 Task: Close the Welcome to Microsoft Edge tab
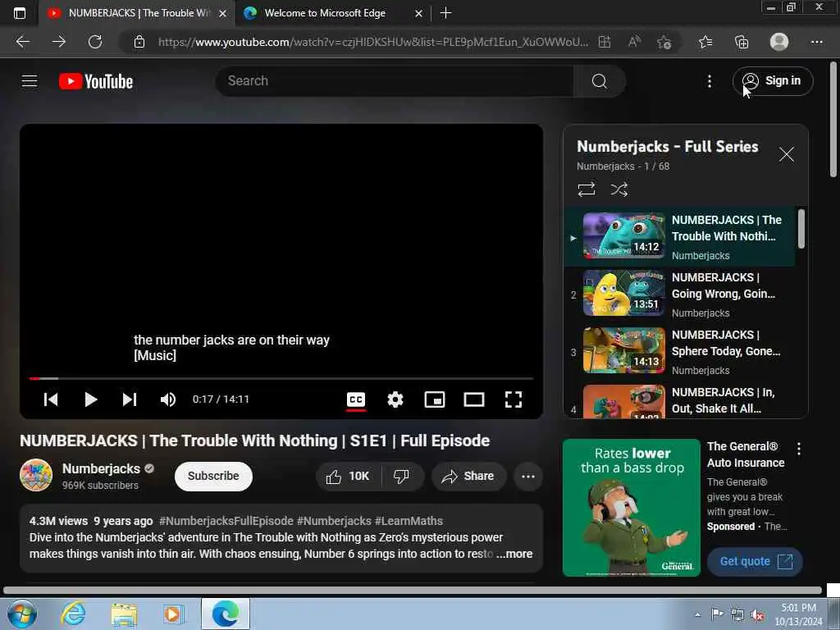[419, 13]
